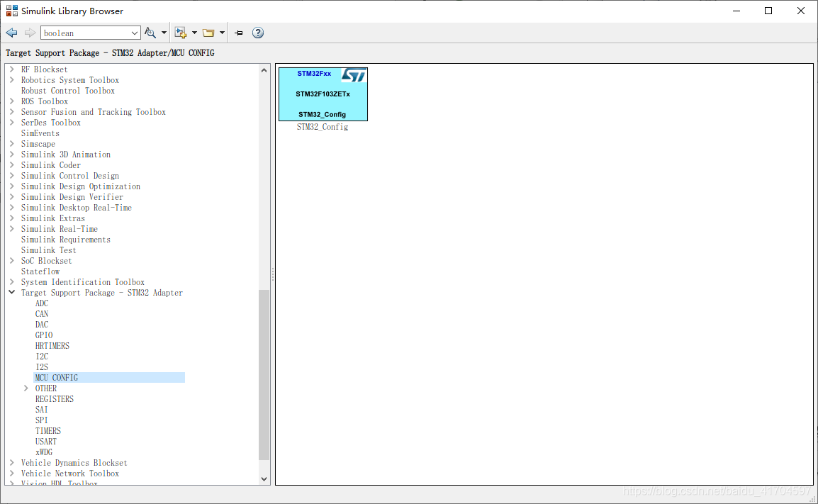Select TIMERS in the library tree

48,431
